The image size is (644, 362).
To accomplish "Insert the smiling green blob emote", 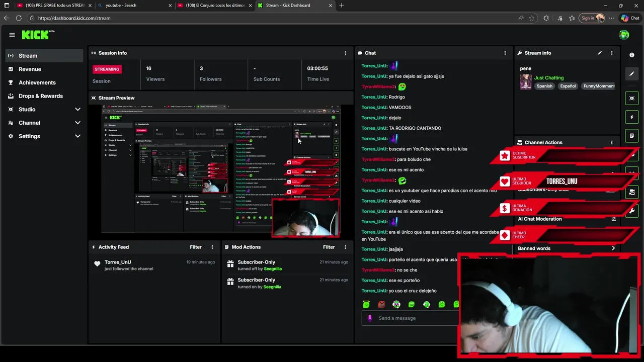I will (442, 304).
